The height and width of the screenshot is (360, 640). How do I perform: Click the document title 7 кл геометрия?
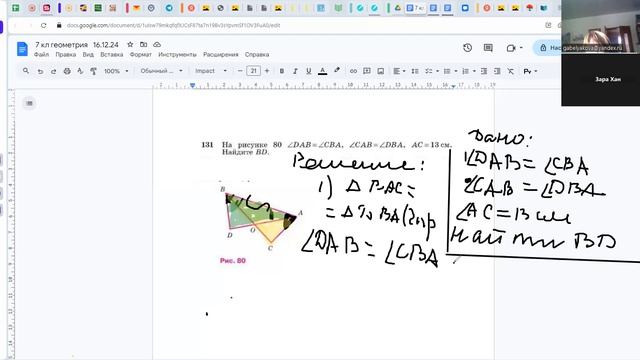tap(77, 44)
